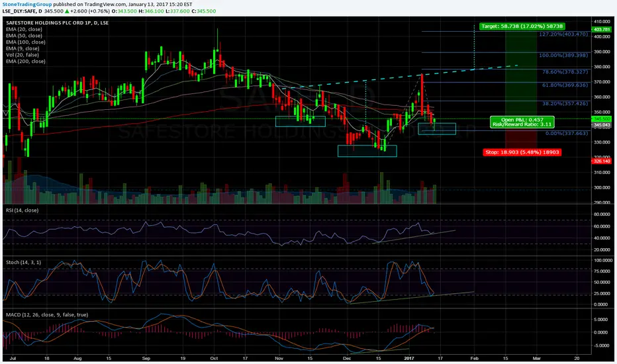The width and height of the screenshot is (617, 364).
Task: Click the L:337.600 low value
Action: click(x=177, y=11)
